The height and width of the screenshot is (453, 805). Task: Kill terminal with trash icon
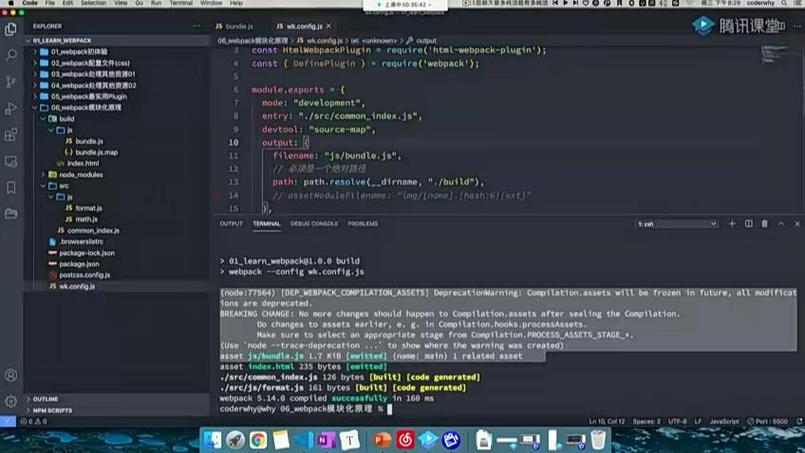(764, 224)
